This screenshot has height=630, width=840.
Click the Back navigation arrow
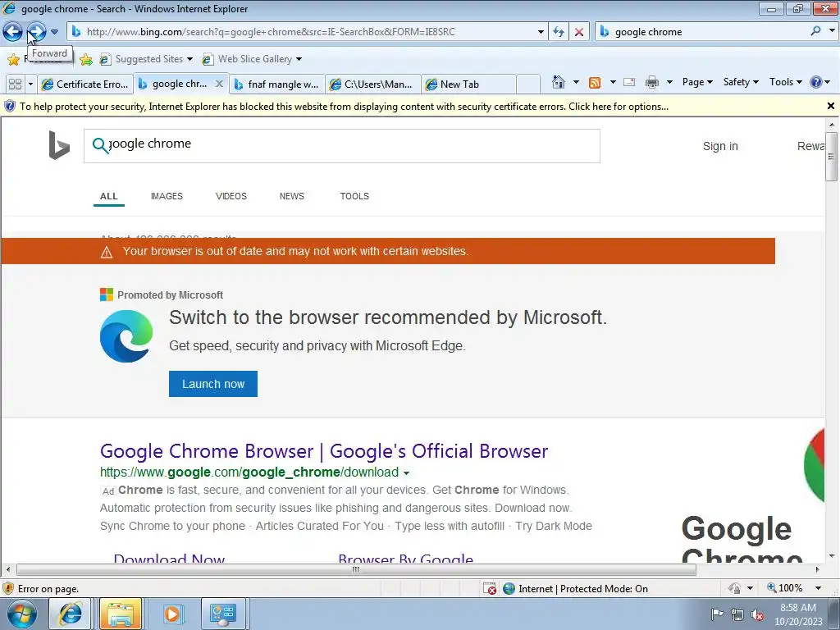12,32
